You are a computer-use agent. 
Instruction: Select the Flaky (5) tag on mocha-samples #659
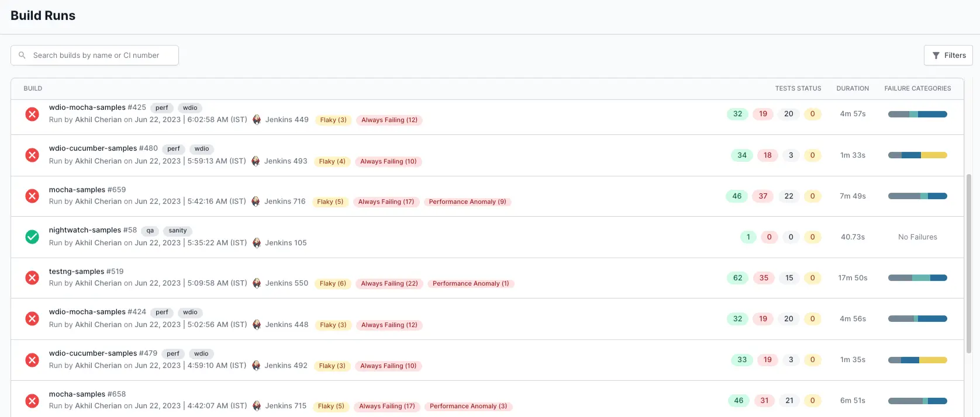tap(330, 202)
